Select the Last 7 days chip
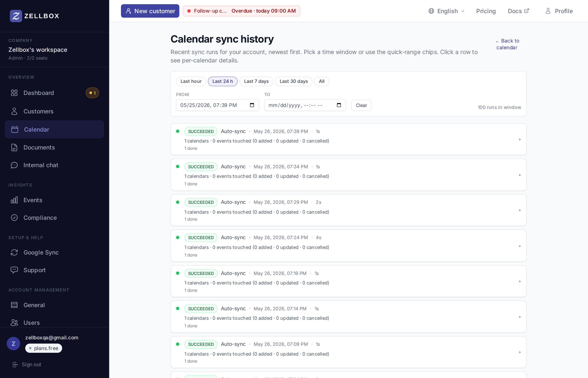Screen dimensions: 588x378 pyautogui.click(x=256, y=81)
